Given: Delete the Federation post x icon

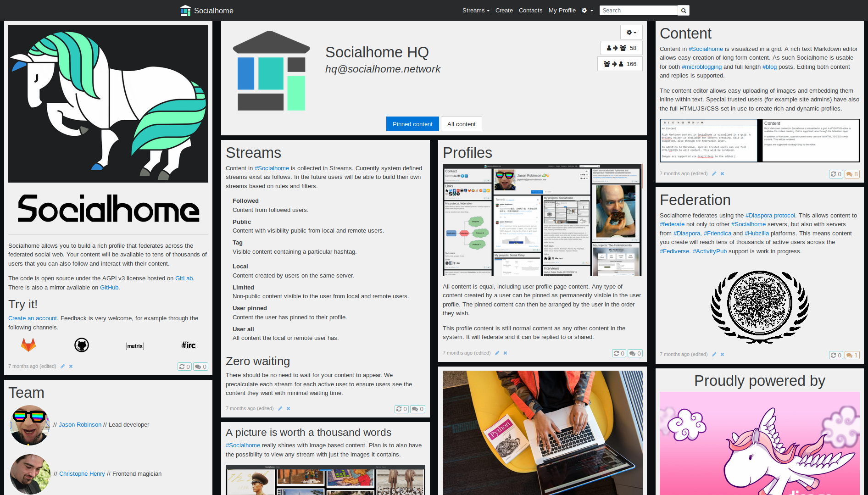Looking at the screenshot, I should (722, 355).
